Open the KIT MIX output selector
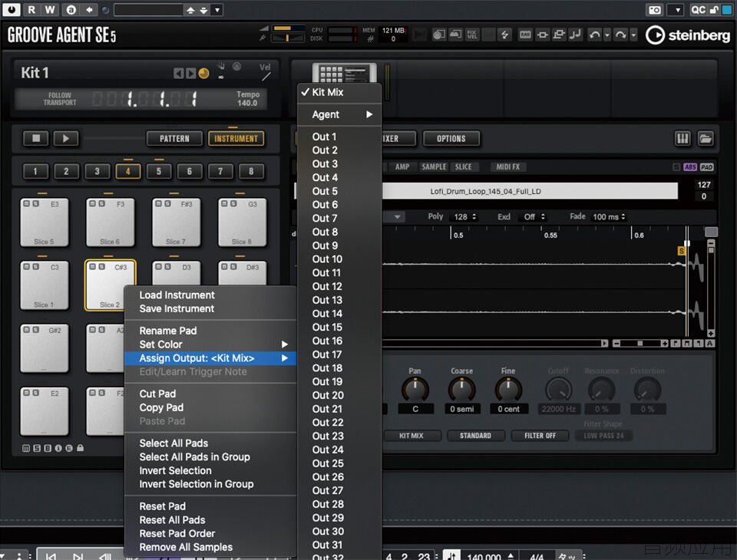The image size is (737, 560). pyautogui.click(x=411, y=436)
